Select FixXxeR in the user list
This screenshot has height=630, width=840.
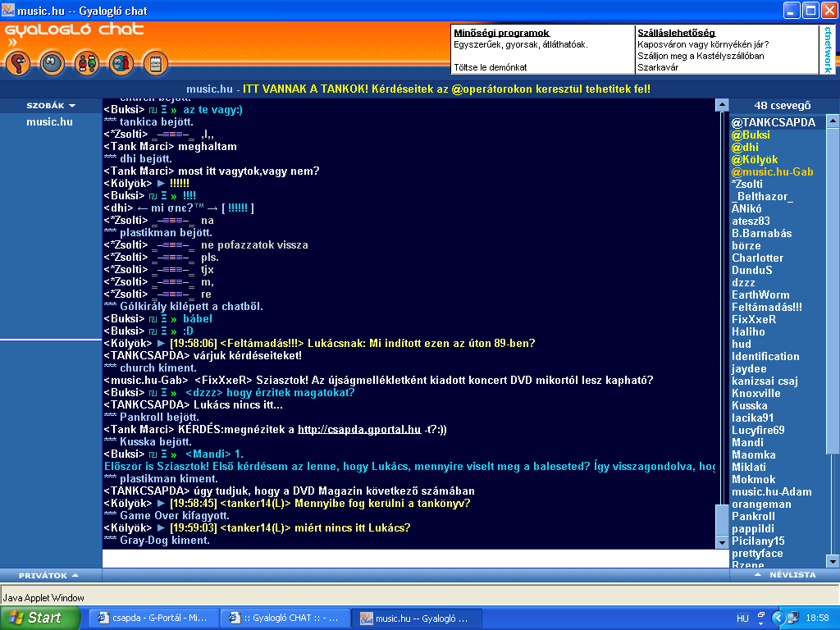point(754,320)
